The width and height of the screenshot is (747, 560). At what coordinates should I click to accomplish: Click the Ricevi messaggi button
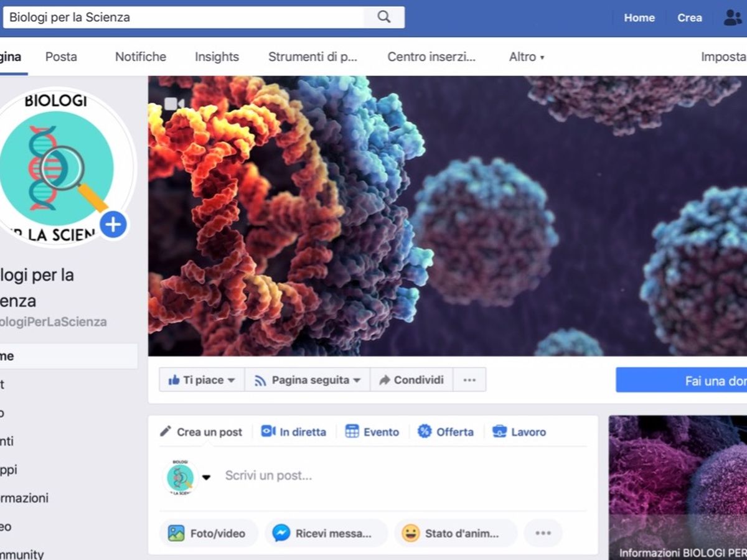tap(326, 533)
